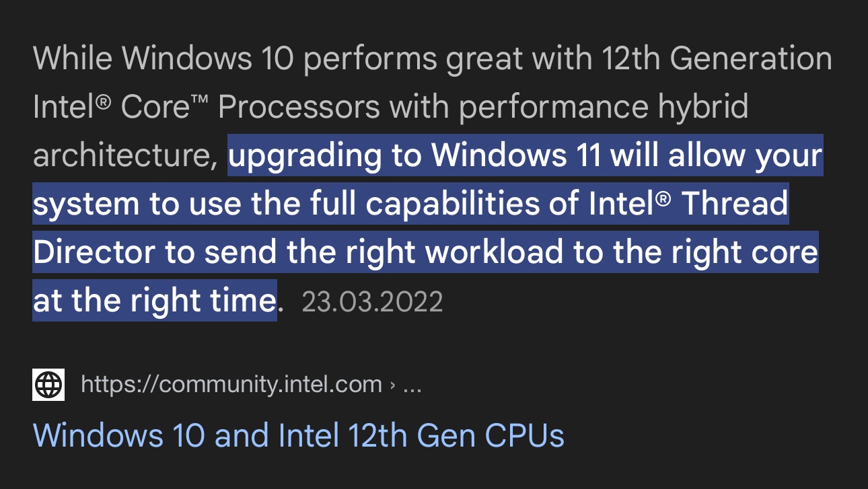Click the highlighted word 'Thread'

(735, 204)
